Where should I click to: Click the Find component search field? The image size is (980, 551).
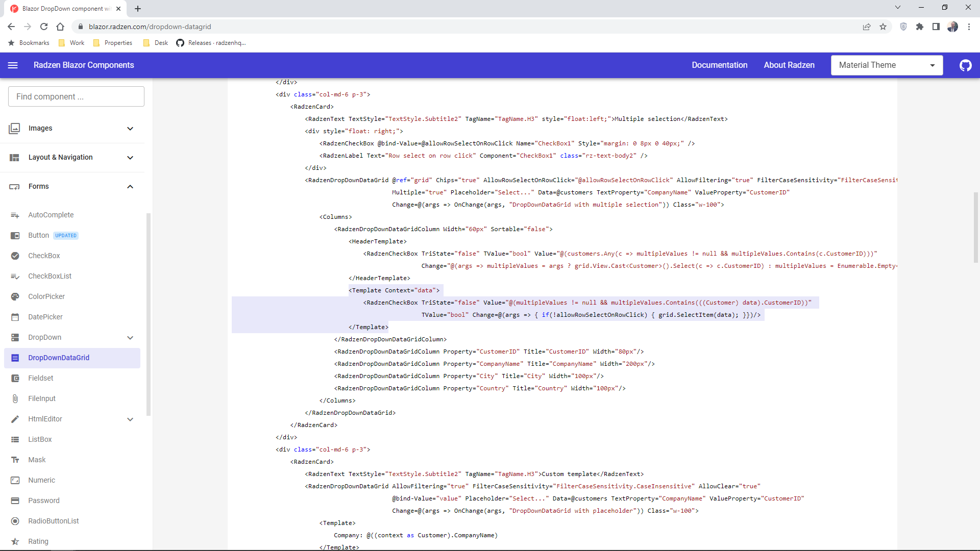[x=76, y=96]
